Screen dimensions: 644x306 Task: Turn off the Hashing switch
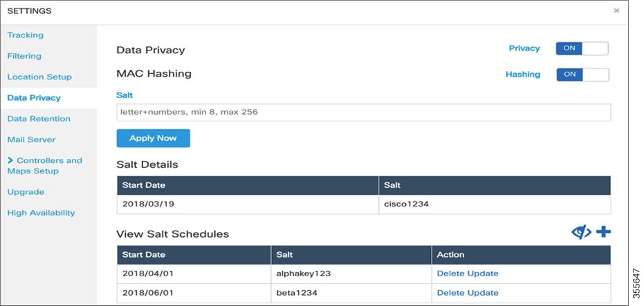(x=582, y=75)
